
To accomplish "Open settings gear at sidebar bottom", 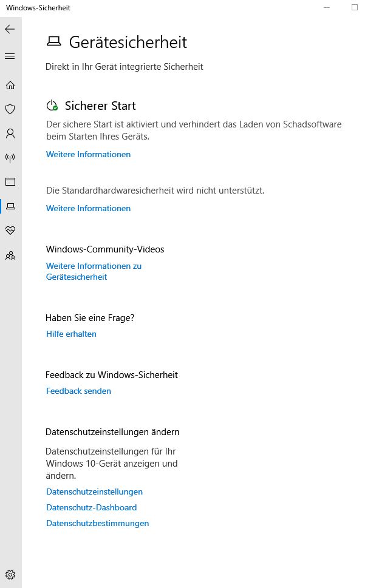I will 10,574.
